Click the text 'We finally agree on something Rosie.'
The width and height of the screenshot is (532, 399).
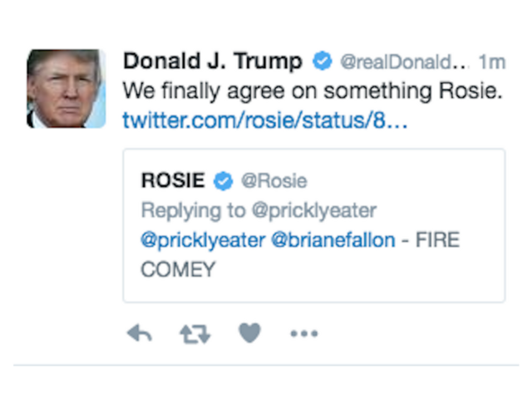[313, 90]
